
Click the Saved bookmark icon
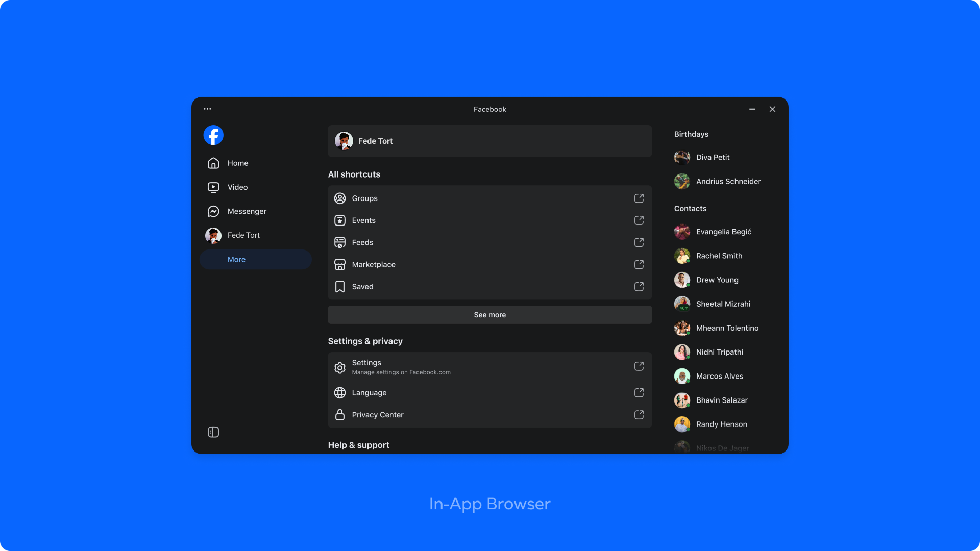[x=340, y=287]
